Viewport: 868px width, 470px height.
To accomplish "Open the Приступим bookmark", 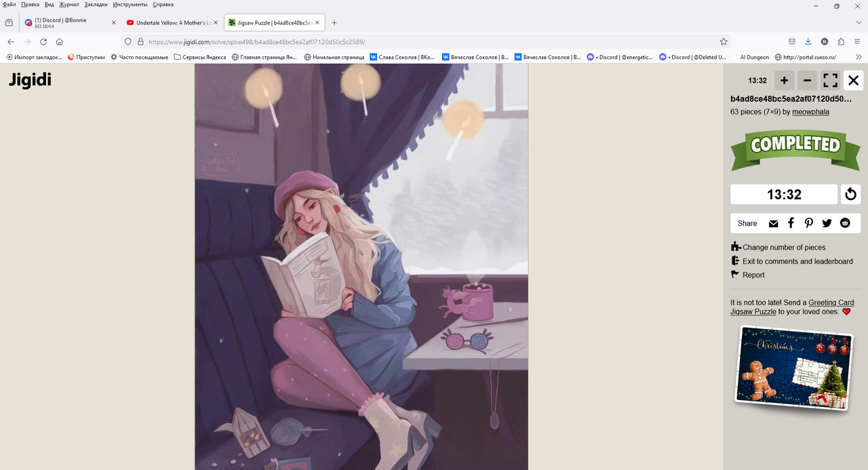I will [86, 57].
